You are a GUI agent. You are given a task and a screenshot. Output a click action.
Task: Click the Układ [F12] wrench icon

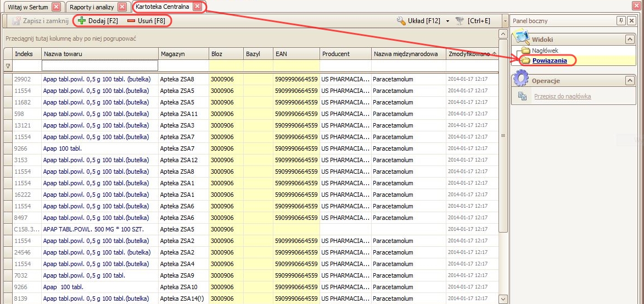[x=401, y=21]
